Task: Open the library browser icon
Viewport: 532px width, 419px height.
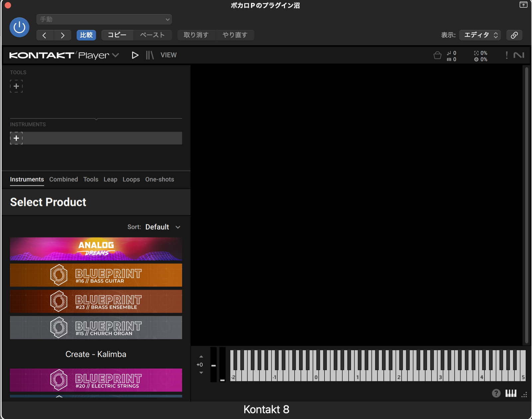Action: (150, 55)
